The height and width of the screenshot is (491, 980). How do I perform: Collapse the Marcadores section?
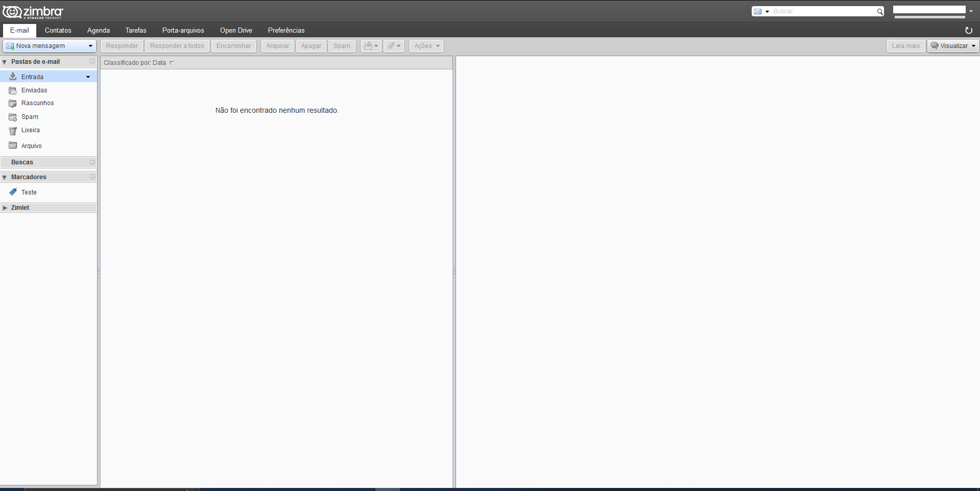pyautogui.click(x=5, y=177)
